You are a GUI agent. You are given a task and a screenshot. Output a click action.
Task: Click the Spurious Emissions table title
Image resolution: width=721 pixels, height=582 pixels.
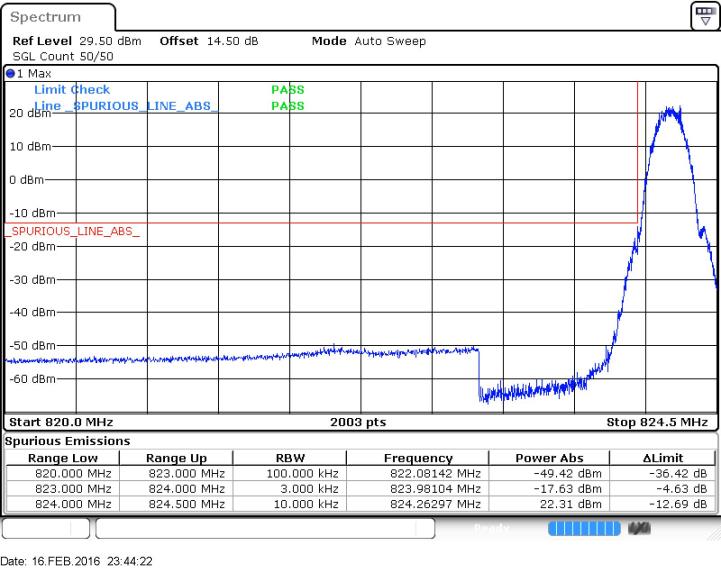point(68,441)
